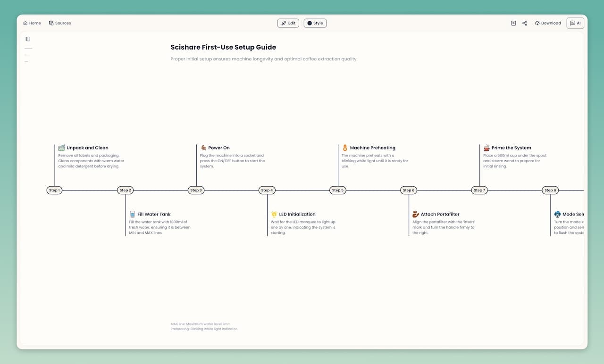Click the Fill Water Tank glass icon

[133, 214]
